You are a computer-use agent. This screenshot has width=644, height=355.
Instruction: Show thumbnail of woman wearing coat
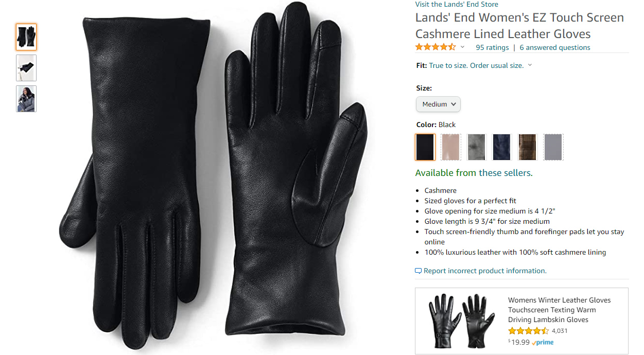26,99
